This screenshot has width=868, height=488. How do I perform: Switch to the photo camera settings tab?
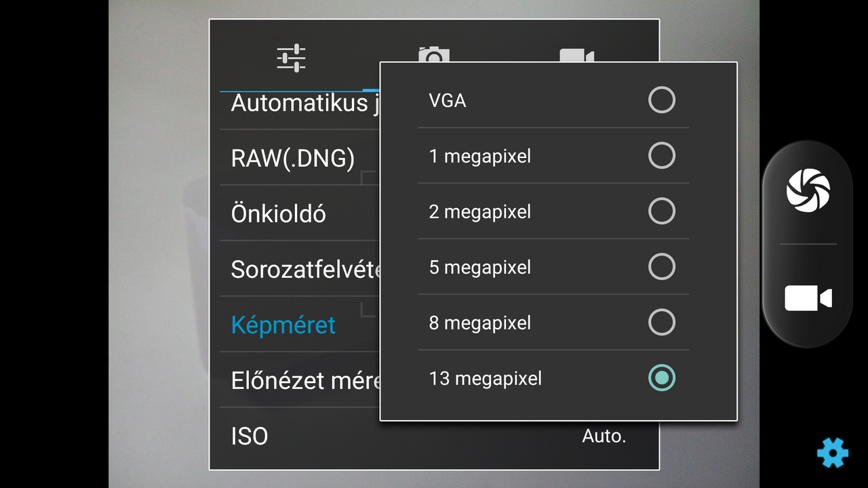coord(434,54)
